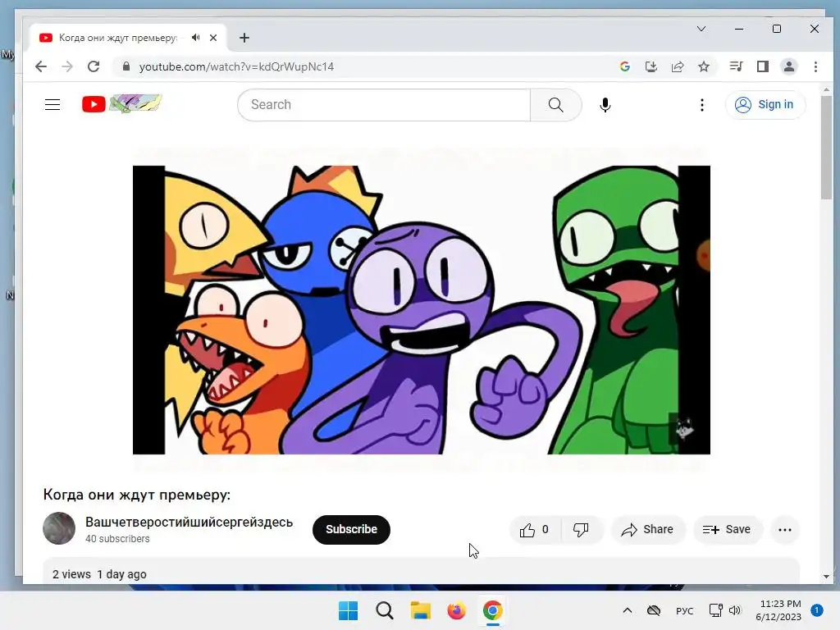Go back with browser back arrow
This screenshot has width=840, height=630.
point(41,66)
